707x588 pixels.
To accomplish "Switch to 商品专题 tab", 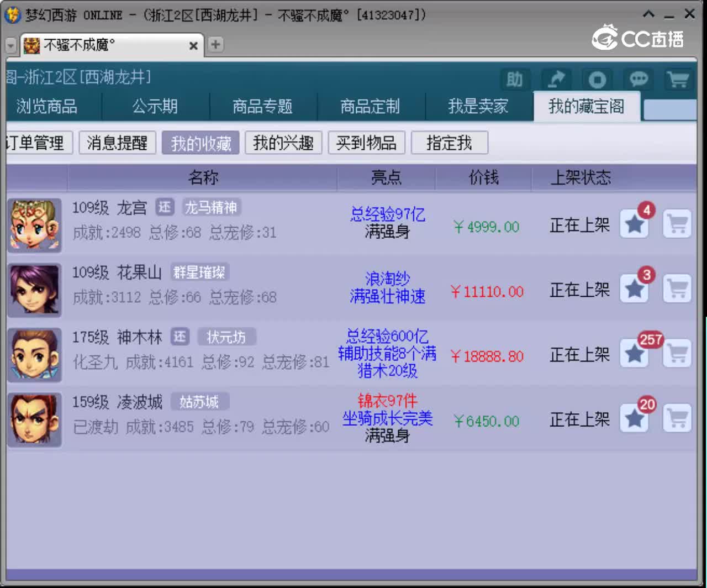I will (x=262, y=106).
